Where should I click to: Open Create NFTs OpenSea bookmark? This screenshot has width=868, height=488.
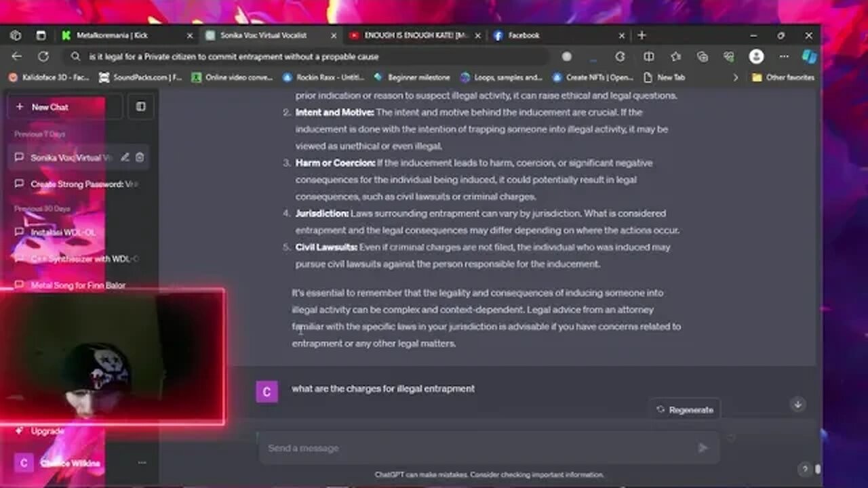pos(593,77)
